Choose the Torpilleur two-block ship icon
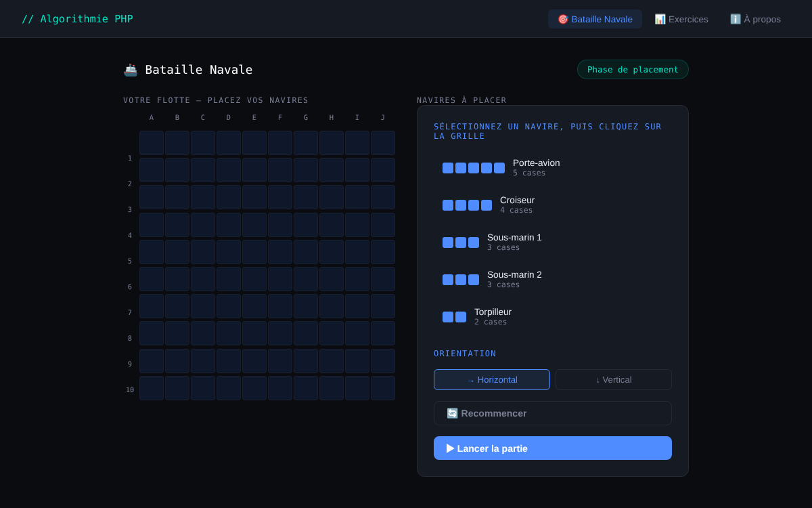Viewport: 812px width, 508px height. 454,317
